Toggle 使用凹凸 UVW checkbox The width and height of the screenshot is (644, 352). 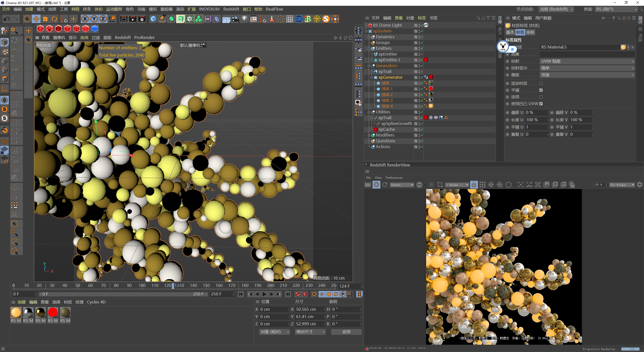point(541,104)
